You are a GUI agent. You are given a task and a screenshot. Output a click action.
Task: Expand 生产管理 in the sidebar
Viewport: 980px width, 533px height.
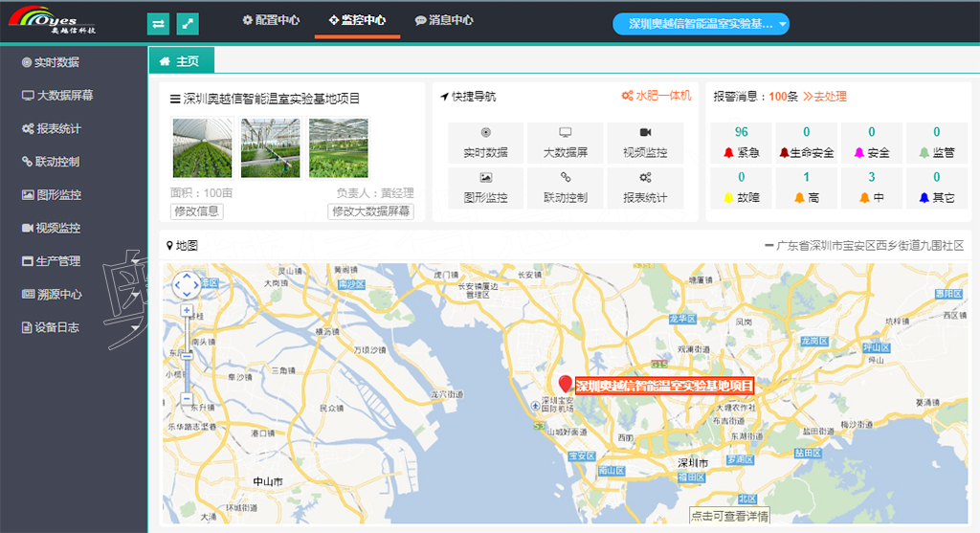pyautogui.click(x=58, y=261)
